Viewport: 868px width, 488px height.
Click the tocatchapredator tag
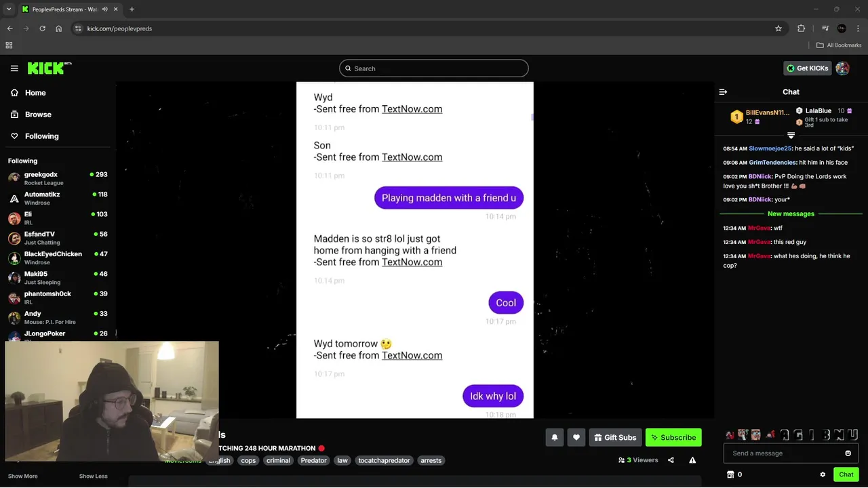coord(384,461)
